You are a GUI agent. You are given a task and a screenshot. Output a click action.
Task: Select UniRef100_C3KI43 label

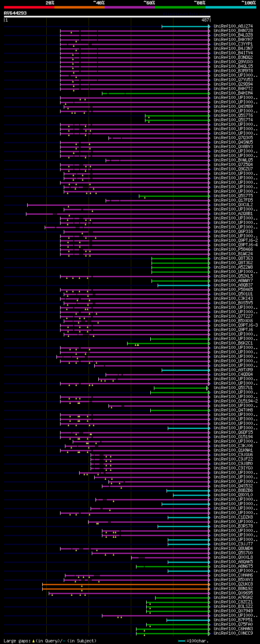(x=233, y=299)
